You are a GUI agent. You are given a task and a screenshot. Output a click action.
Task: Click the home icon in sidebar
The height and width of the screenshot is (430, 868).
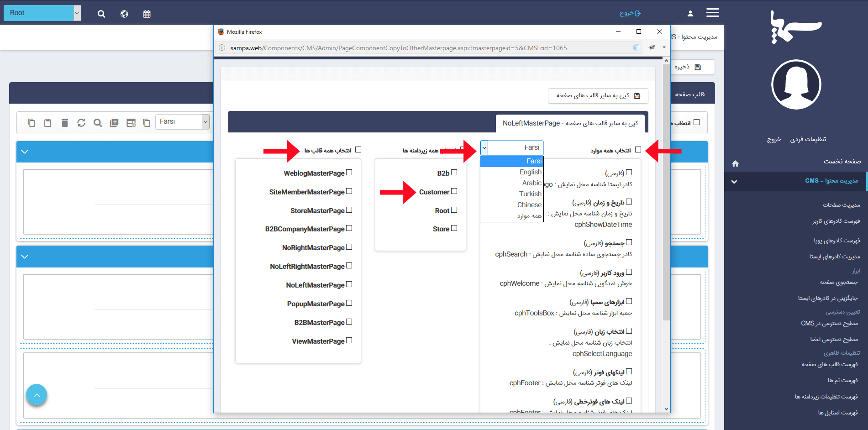coord(735,163)
